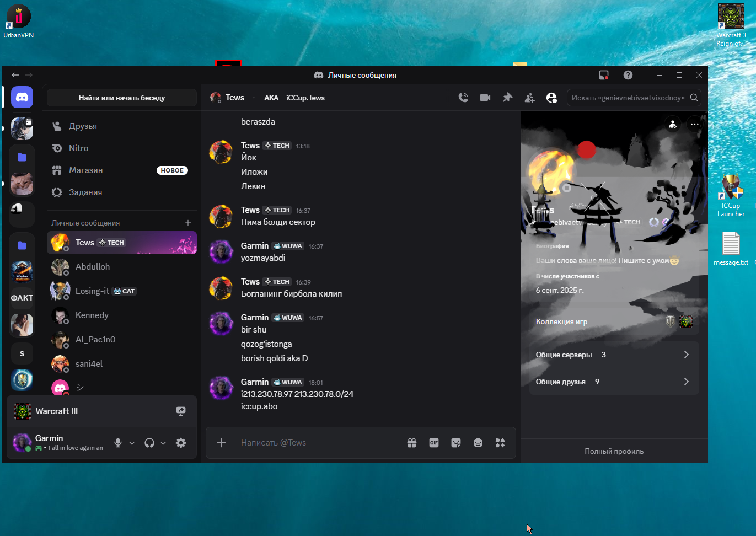Open Полный профиль link
This screenshot has width=756, height=536.
(x=614, y=451)
